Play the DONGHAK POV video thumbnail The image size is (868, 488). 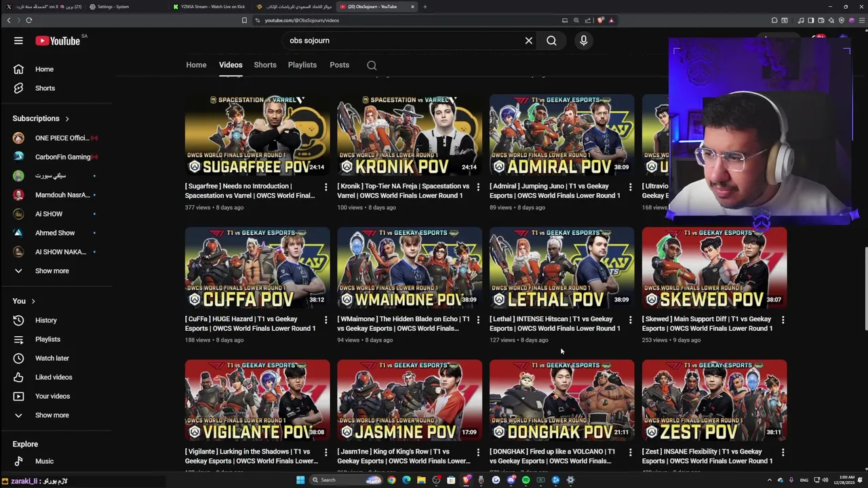pyautogui.click(x=562, y=401)
